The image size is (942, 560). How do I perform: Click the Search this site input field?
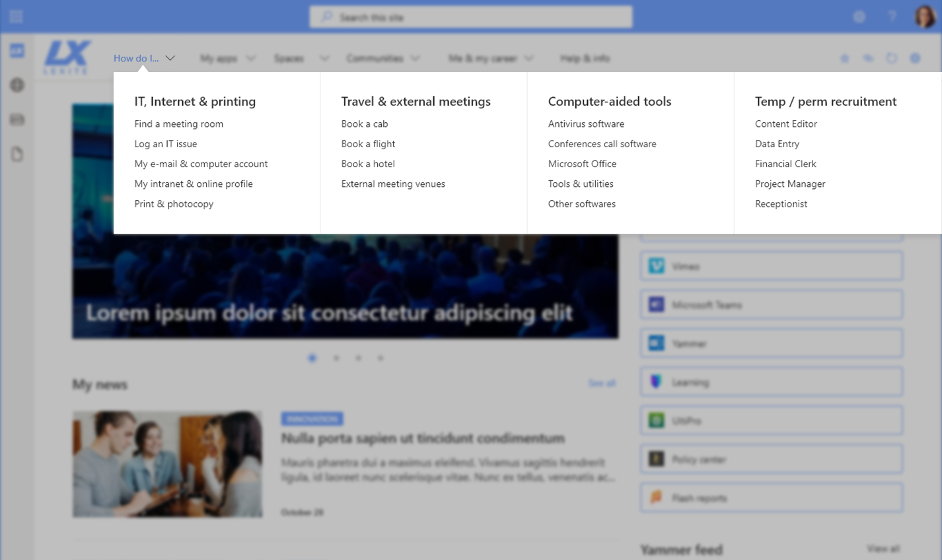point(470,17)
